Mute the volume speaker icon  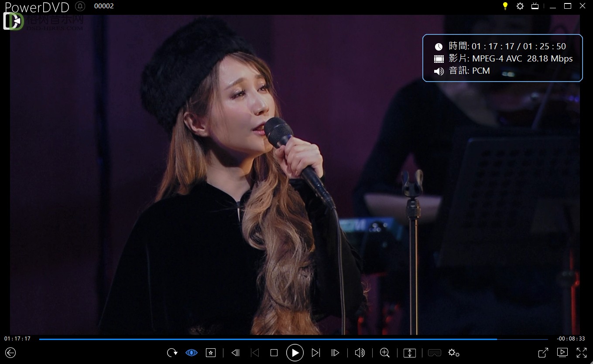(x=360, y=353)
